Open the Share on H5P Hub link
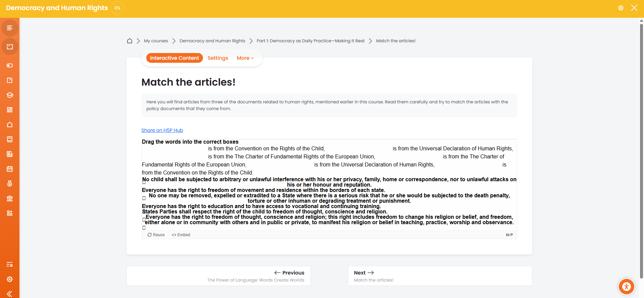 pyautogui.click(x=162, y=130)
